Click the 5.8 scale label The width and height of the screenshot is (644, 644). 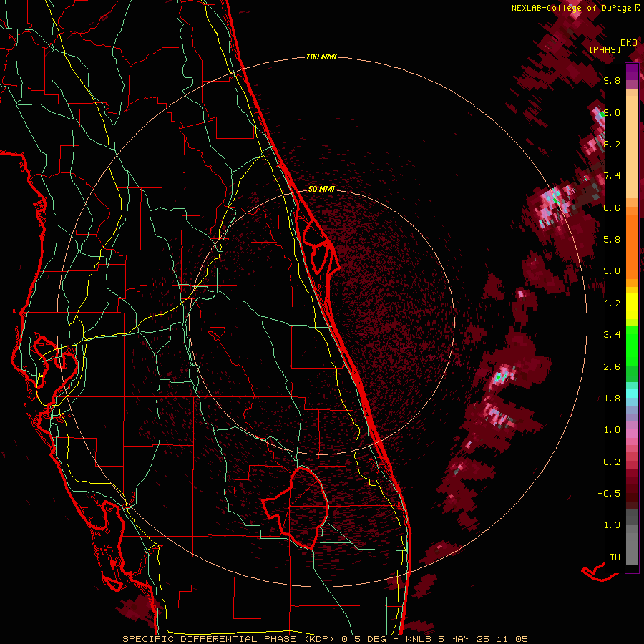click(x=612, y=240)
